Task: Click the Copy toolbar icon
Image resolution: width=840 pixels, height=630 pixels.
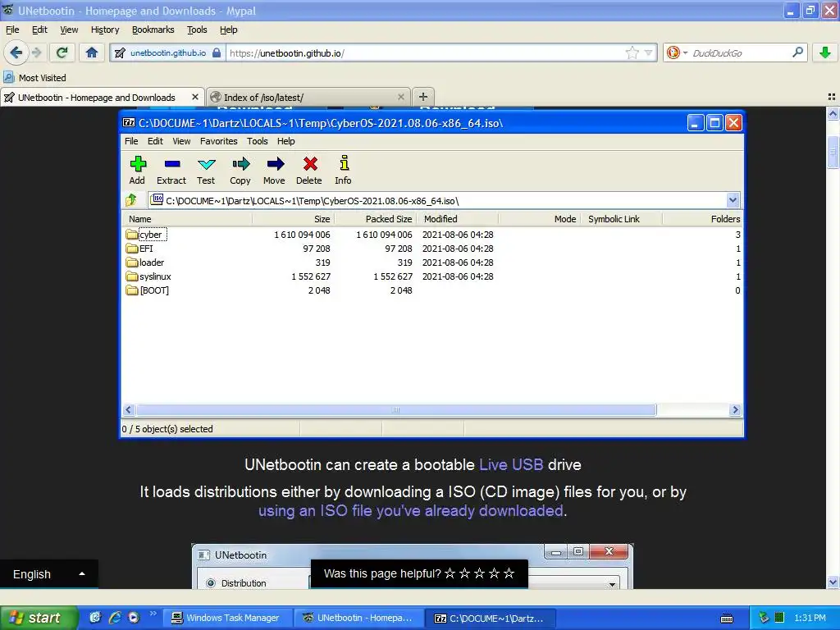Action: (x=240, y=171)
